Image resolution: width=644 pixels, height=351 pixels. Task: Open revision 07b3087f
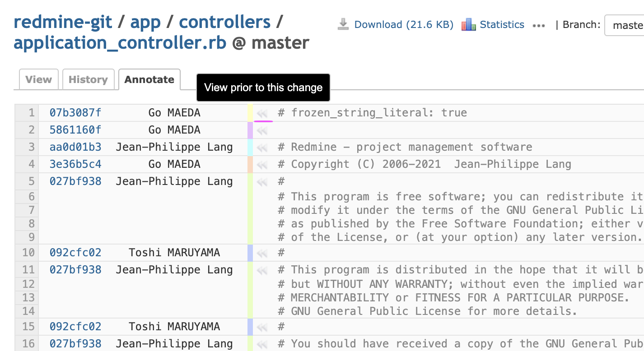point(75,113)
